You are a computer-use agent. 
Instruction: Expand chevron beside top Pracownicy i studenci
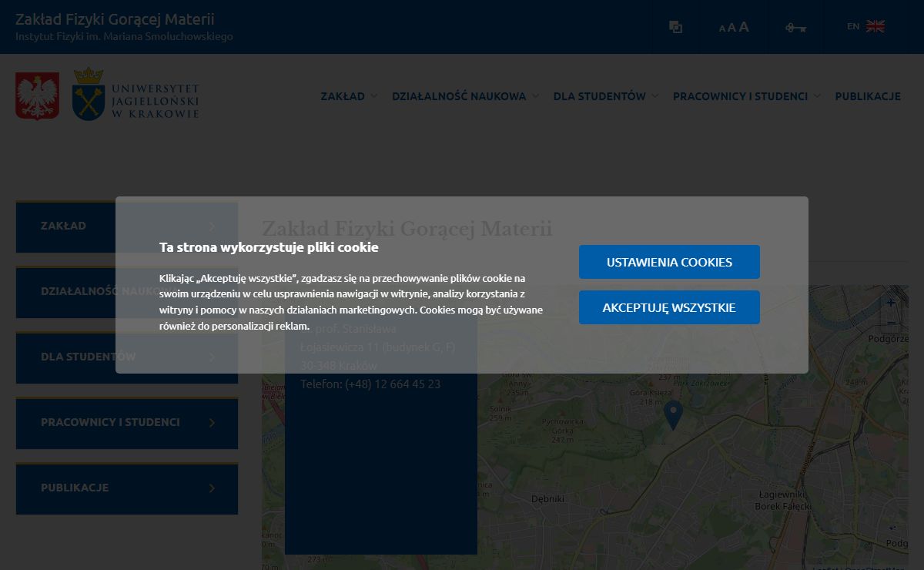[x=817, y=96]
